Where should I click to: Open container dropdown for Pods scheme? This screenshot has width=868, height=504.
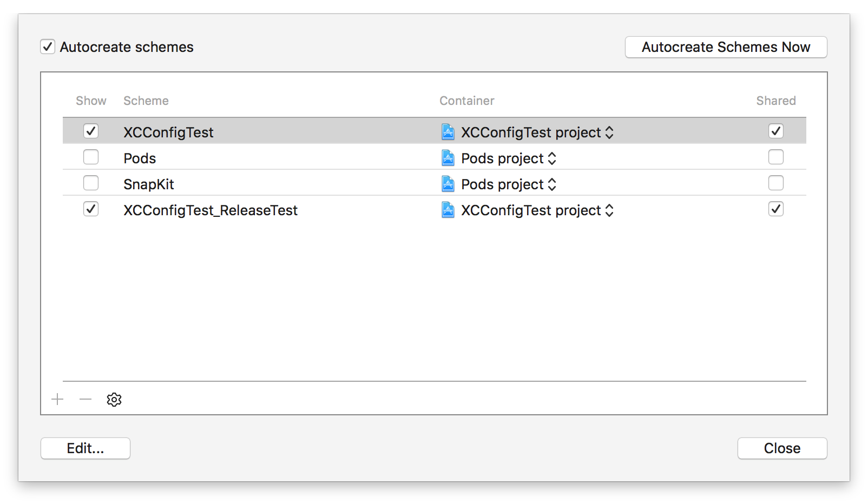[x=509, y=158]
